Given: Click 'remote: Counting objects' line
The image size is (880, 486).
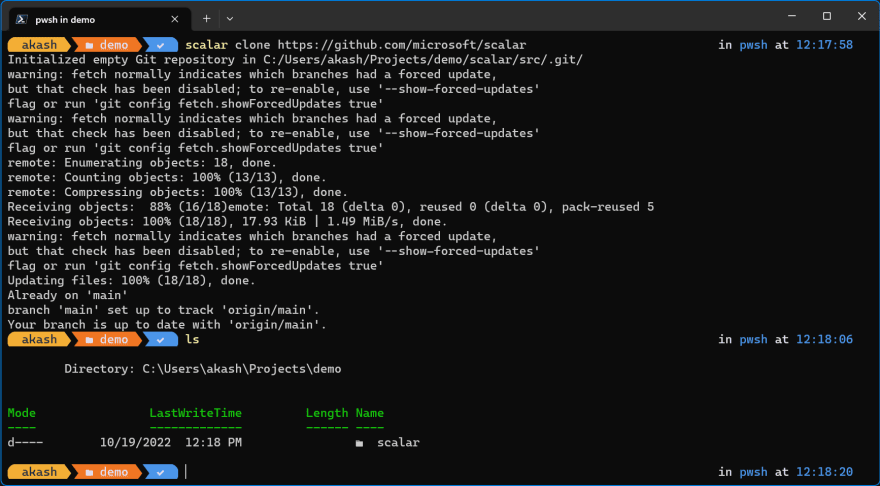Looking at the screenshot, I should [x=167, y=177].
